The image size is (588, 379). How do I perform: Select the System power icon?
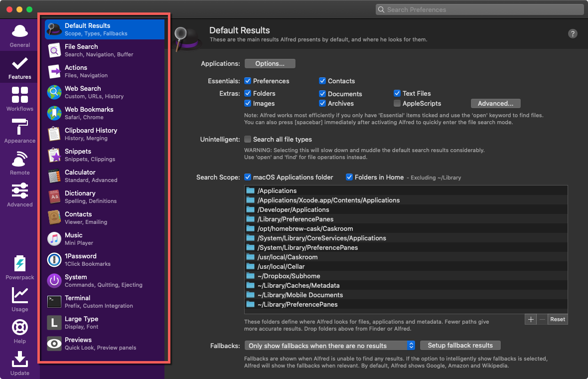pyautogui.click(x=54, y=281)
